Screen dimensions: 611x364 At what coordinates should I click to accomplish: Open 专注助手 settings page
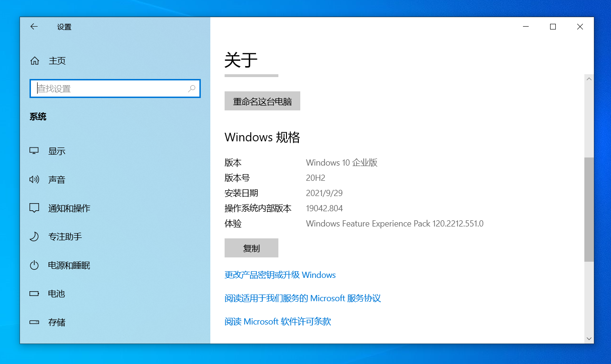point(115,236)
